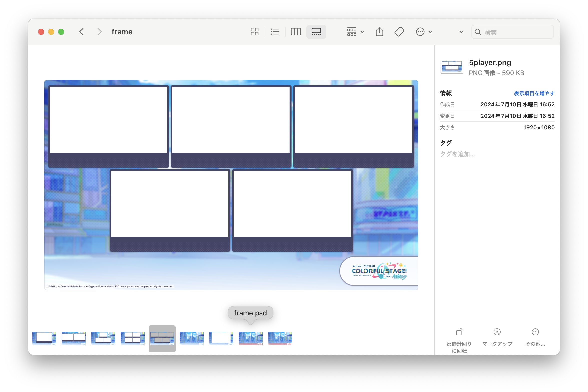Viewport: 588px width, 392px height.
Task: Go back with the left arrow
Action: coord(82,32)
